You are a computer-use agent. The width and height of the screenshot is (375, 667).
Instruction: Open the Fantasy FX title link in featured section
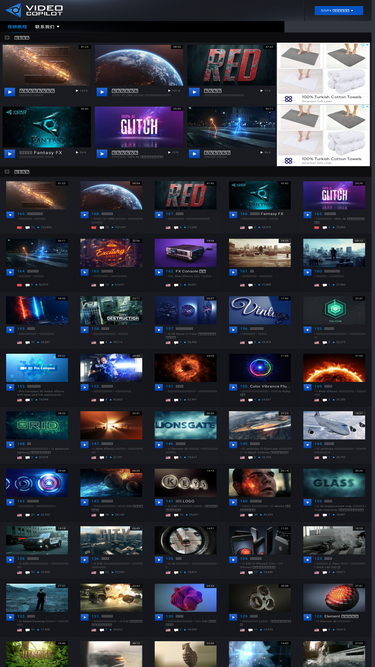(40, 152)
